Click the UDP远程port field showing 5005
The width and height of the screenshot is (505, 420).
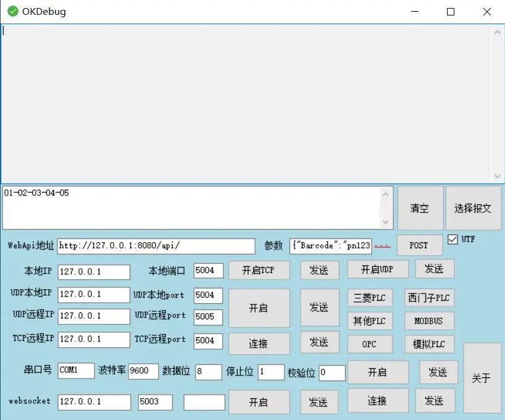click(209, 317)
